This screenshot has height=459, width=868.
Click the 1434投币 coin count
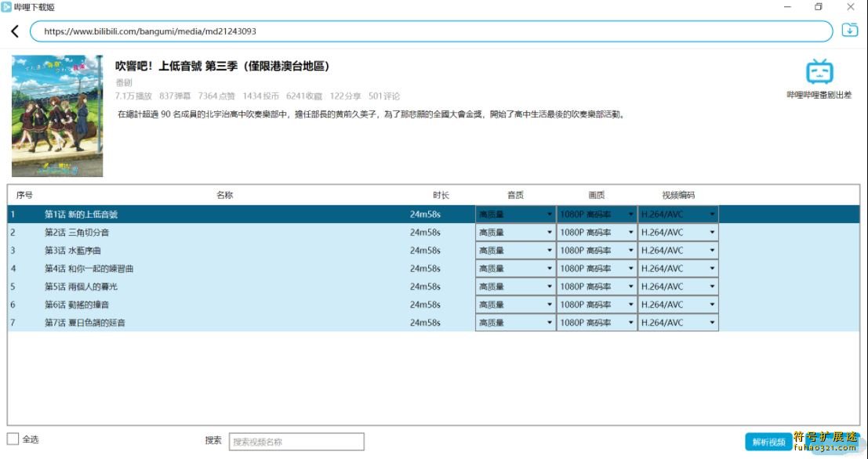pyautogui.click(x=261, y=96)
